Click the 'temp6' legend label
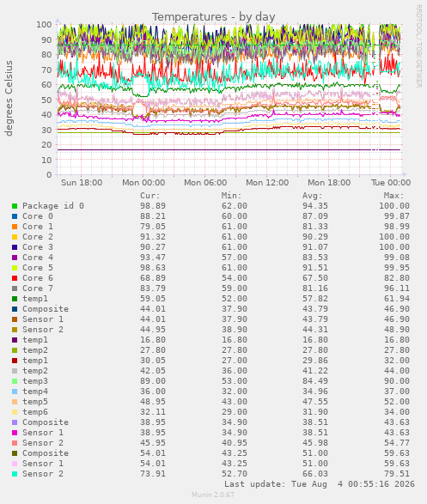The width and height of the screenshot is (427, 504). coord(35,412)
